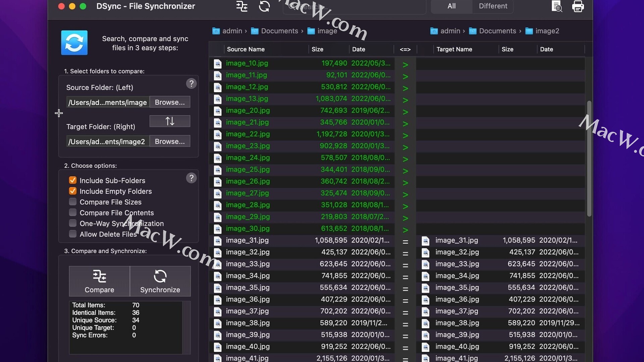644x362 pixels.
Task: Select source file image_12.jpg
Action: click(247, 87)
